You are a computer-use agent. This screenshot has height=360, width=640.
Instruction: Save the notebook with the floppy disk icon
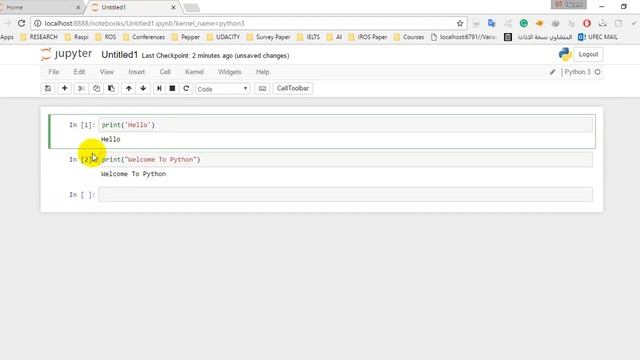[48, 89]
